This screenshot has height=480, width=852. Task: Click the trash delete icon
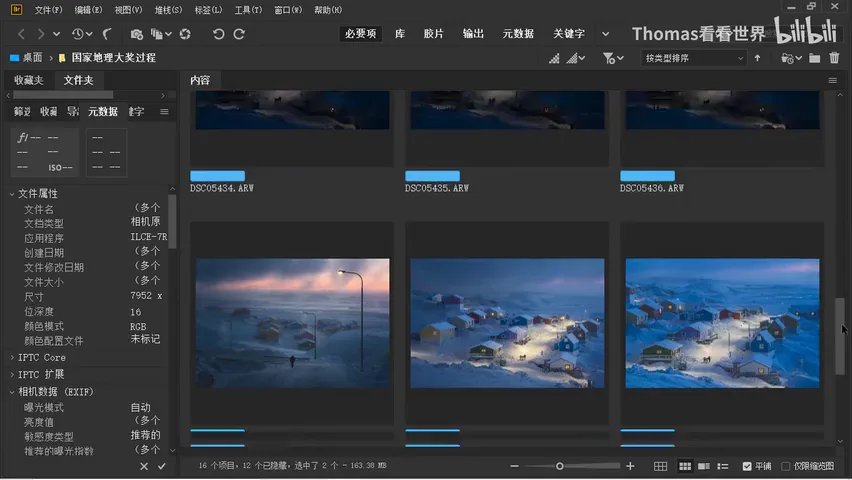tap(834, 58)
